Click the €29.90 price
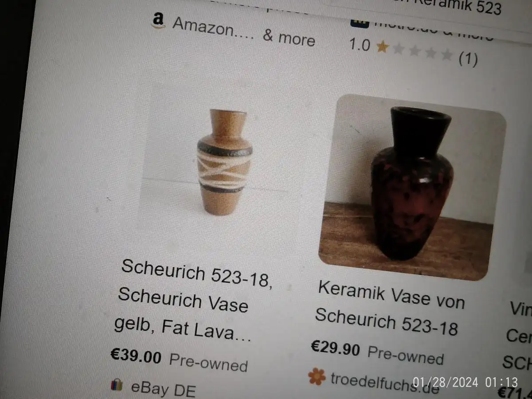Screen dimensions: 532x399 [335, 348]
